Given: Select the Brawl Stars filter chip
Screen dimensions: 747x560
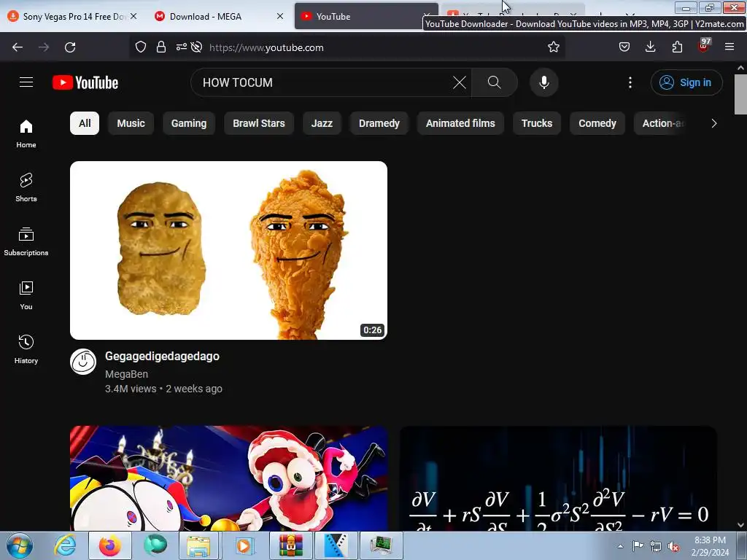Looking at the screenshot, I should click(259, 123).
